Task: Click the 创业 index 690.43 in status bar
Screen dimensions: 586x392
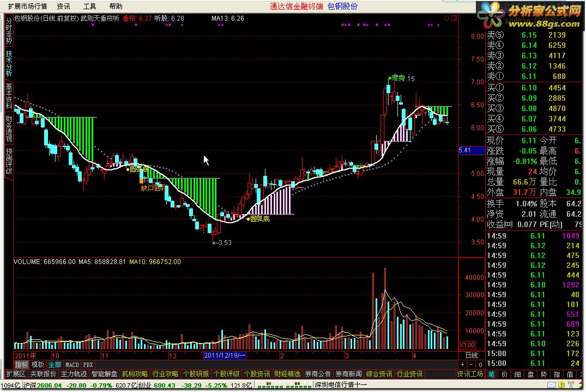Action: [x=156, y=385]
